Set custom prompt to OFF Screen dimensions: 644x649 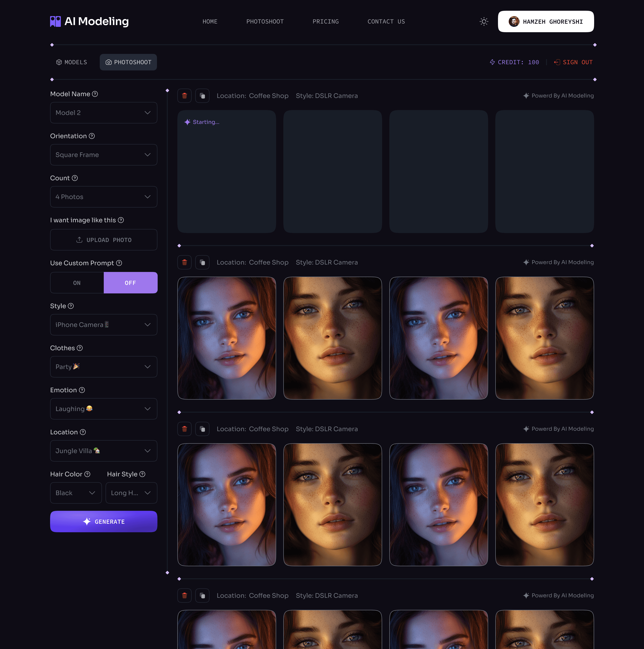coord(130,283)
